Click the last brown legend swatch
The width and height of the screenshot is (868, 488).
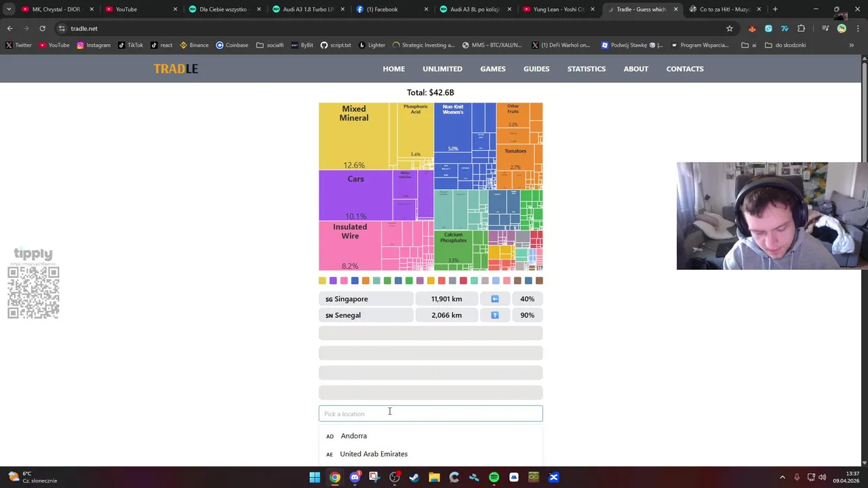click(x=539, y=281)
